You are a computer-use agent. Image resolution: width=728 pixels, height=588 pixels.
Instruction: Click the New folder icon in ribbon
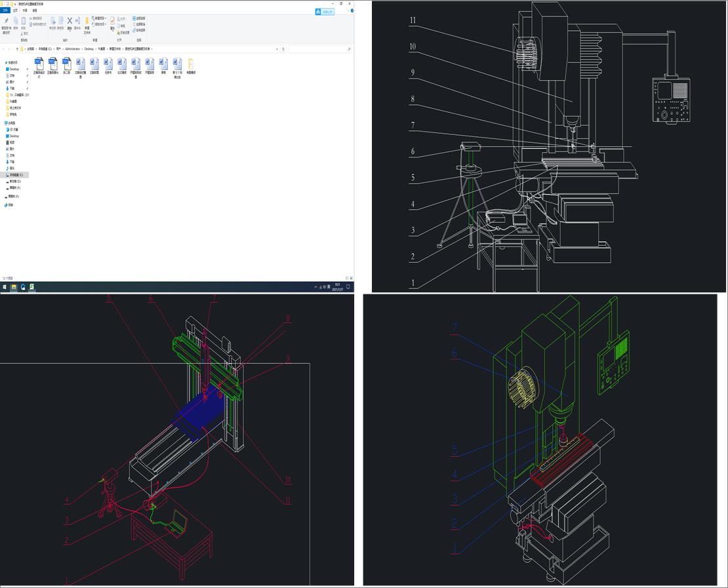pyautogui.click(x=87, y=22)
